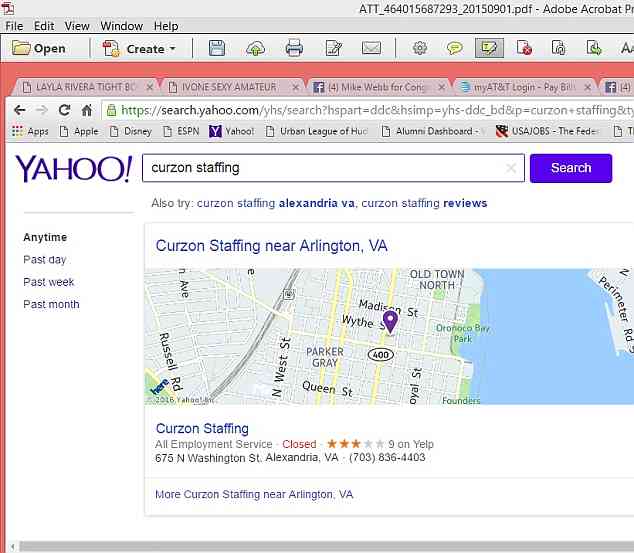Toggle the highlight text tool icon

click(489, 48)
